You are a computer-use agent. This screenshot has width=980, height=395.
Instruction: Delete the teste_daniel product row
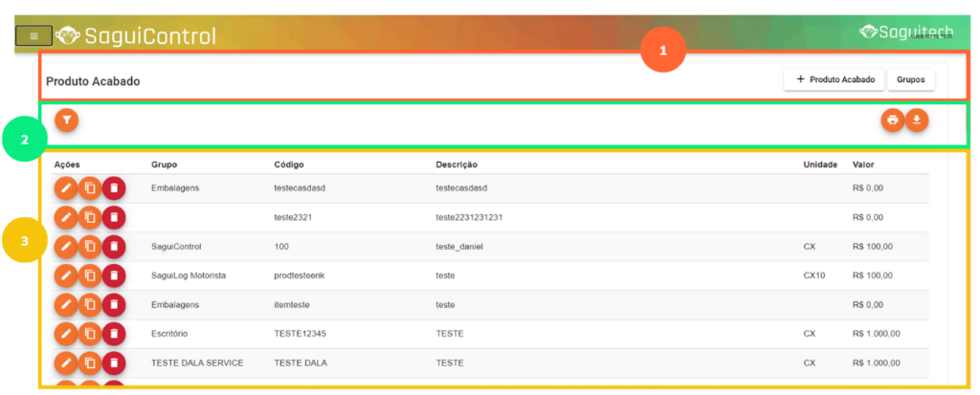coord(114,247)
